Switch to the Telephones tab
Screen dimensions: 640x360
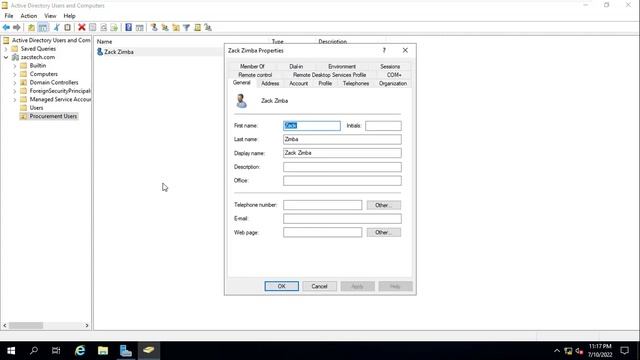point(356,83)
